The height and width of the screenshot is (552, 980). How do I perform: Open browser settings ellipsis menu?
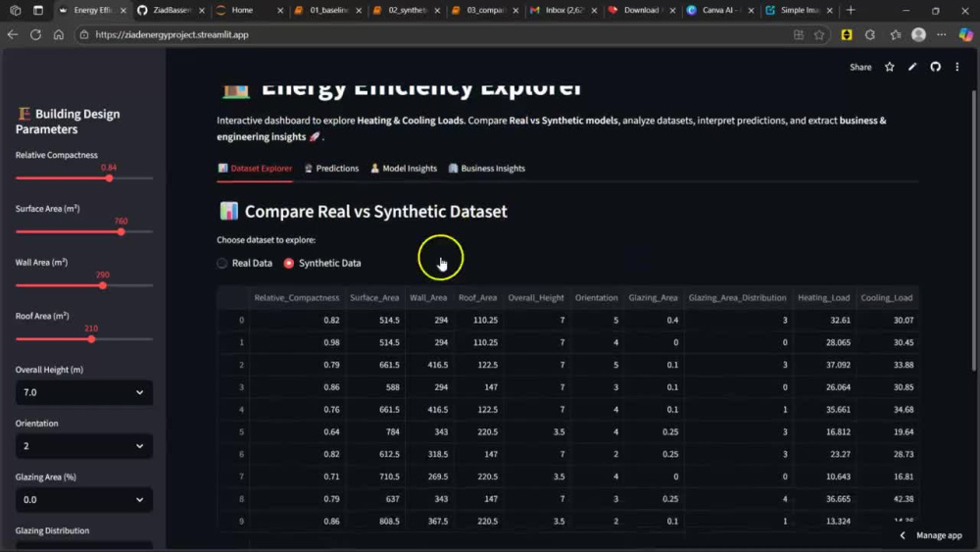coord(941,35)
